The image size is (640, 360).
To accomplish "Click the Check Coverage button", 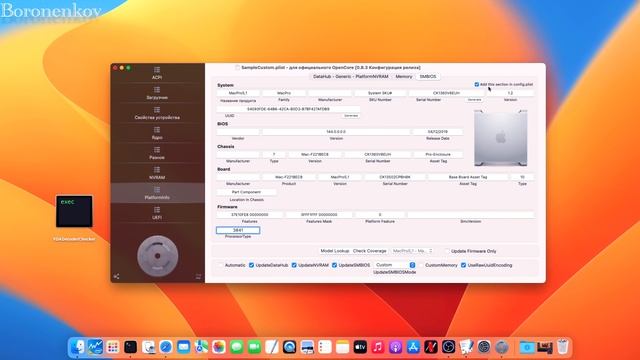I will pyautogui.click(x=369, y=251).
